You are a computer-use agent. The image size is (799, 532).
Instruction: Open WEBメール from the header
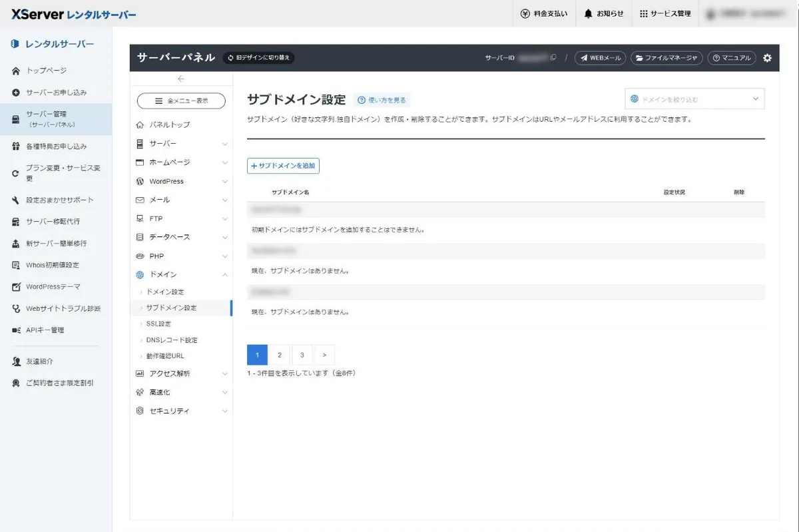click(600, 58)
